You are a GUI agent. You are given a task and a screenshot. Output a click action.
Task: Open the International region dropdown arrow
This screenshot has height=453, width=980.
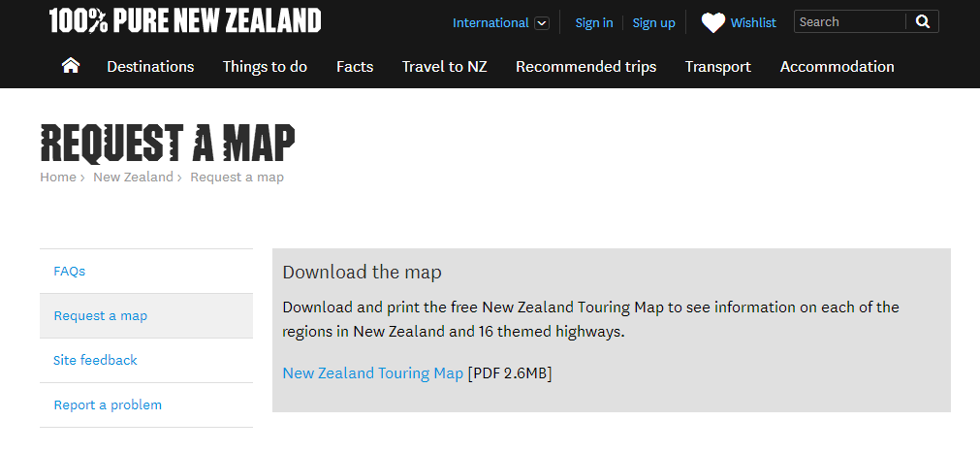coord(542,23)
